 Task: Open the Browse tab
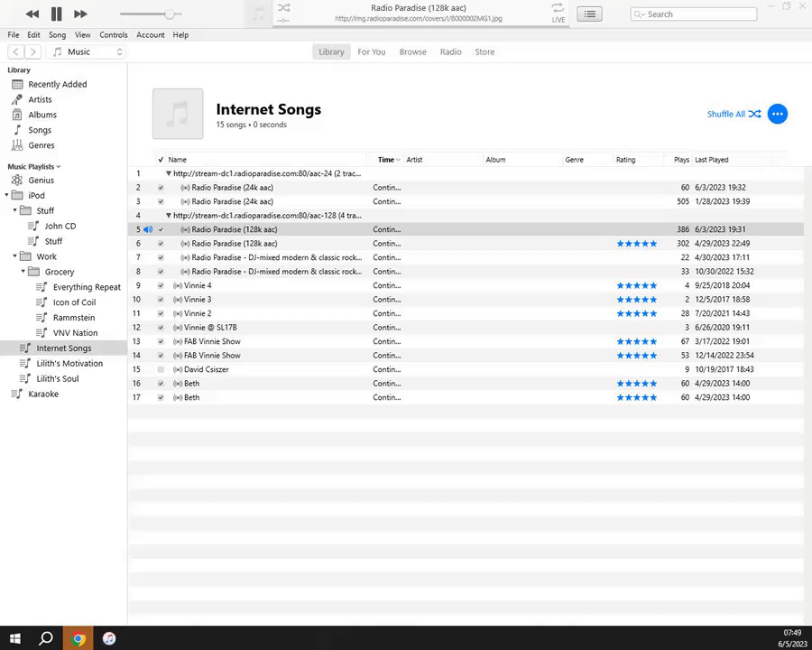(x=412, y=51)
